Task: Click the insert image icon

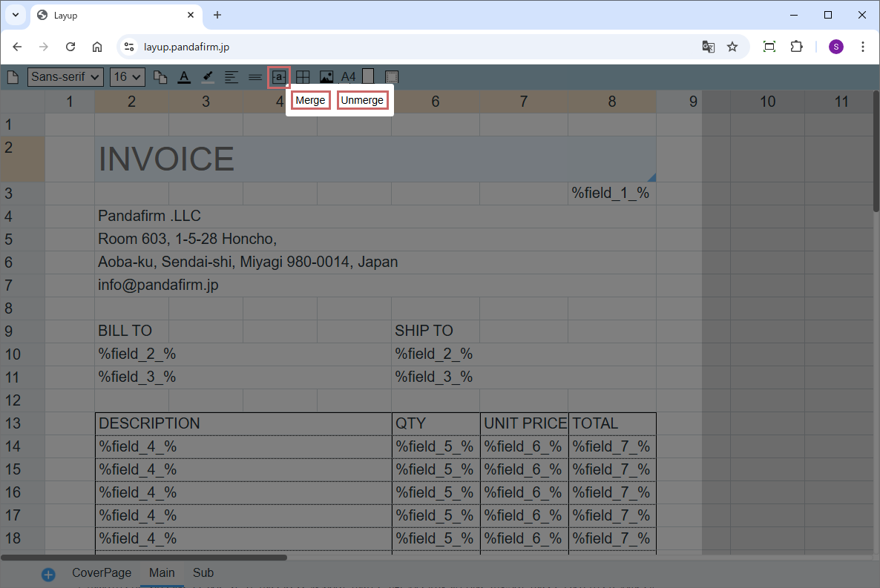Action: (326, 77)
